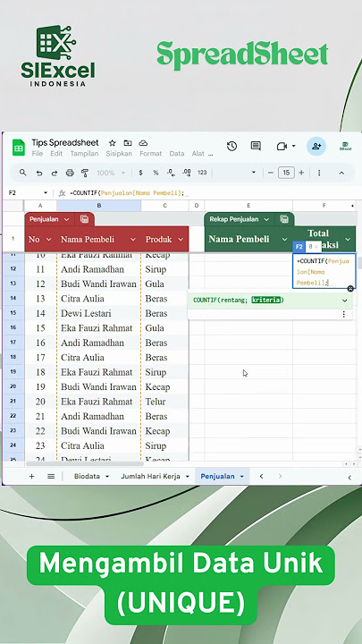362x644 pixels.
Task: Open the Format menu
Action: point(151,154)
